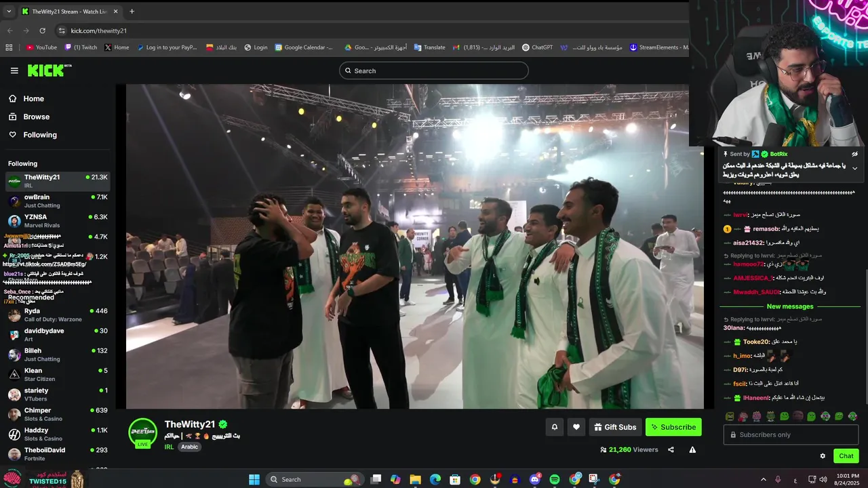868x488 pixels.
Task: Open Discord from taskbar
Action: pyautogui.click(x=535, y=479)
